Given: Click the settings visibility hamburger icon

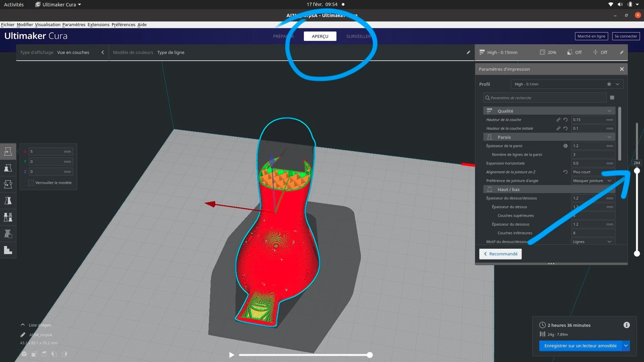Looking at the screenshot, I should 612,98.
